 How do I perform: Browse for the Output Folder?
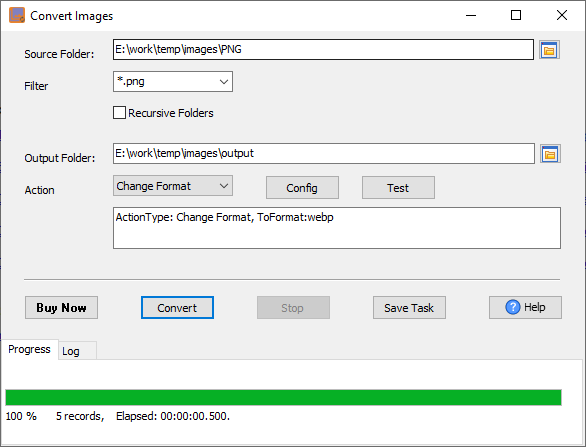(550, 154)
